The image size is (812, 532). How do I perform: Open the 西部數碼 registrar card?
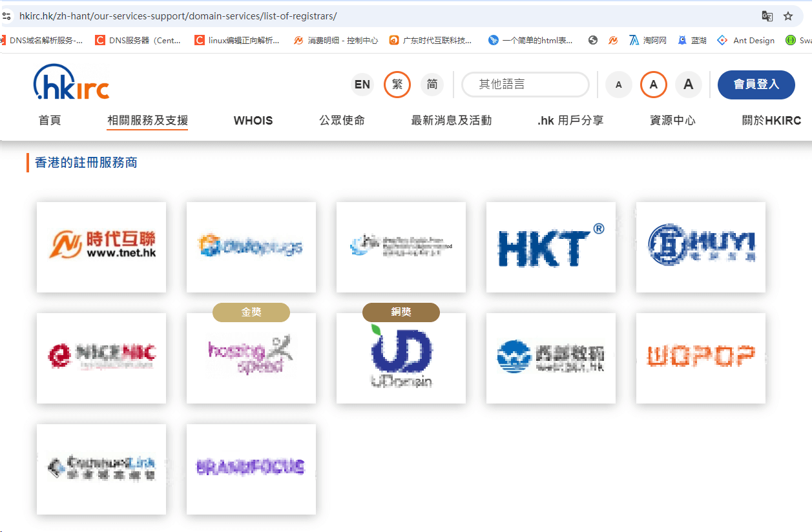pyautogui.click(x=551, y=358)
